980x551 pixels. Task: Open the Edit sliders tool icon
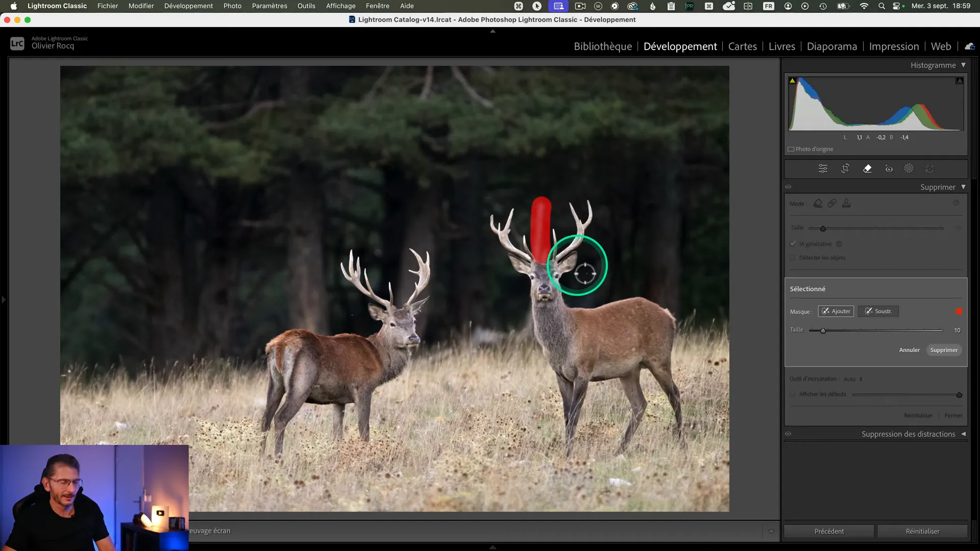(x=823, y=168)
